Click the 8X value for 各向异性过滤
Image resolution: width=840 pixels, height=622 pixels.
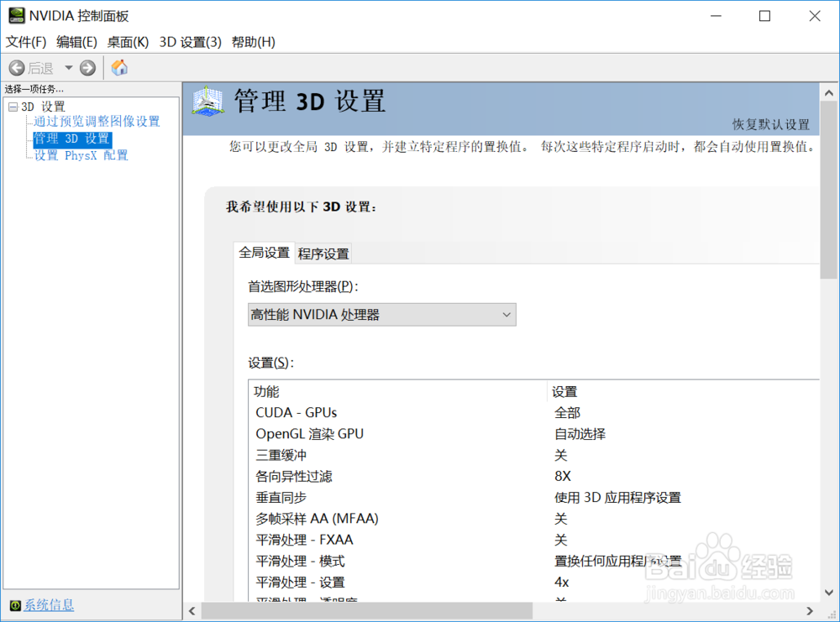point(563,477)
